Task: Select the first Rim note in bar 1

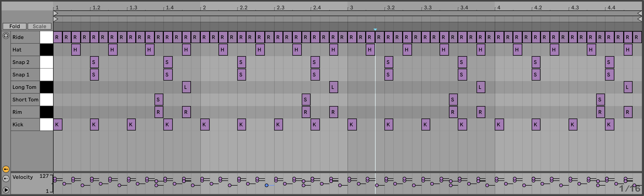Action: pos(159,112)
